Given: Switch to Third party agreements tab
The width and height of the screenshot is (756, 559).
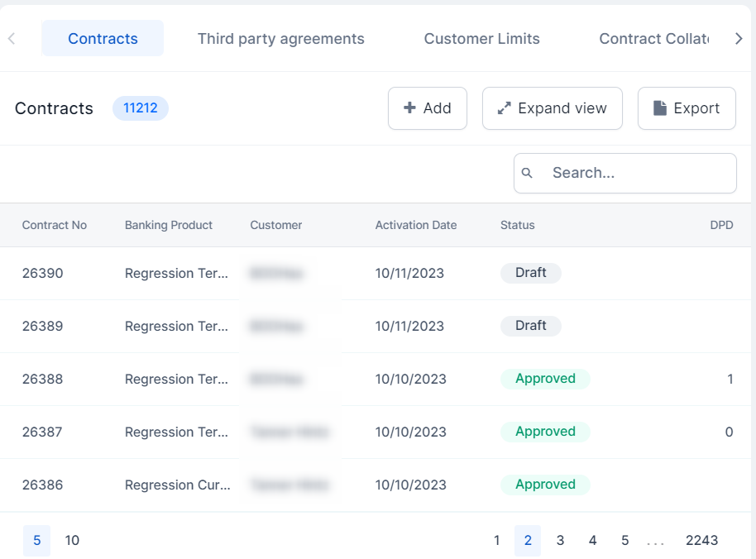Looking at the screenshot, I should point(280,39).
